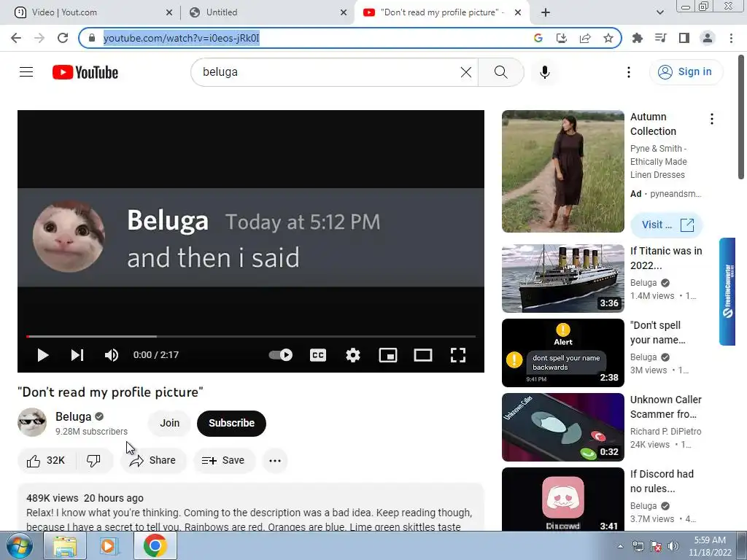Image resolution: width=747 pixels, height=560 pixels.
Task: Click the URL address bar
Action: (x=350, y=38)
